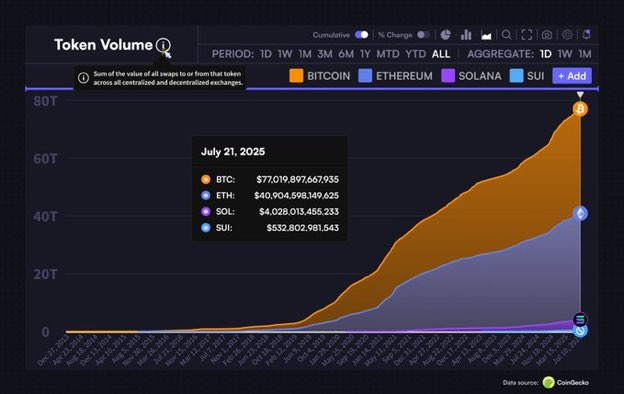Set aggregate to 1W
The image size is (624, 394).
pos(565,54)
